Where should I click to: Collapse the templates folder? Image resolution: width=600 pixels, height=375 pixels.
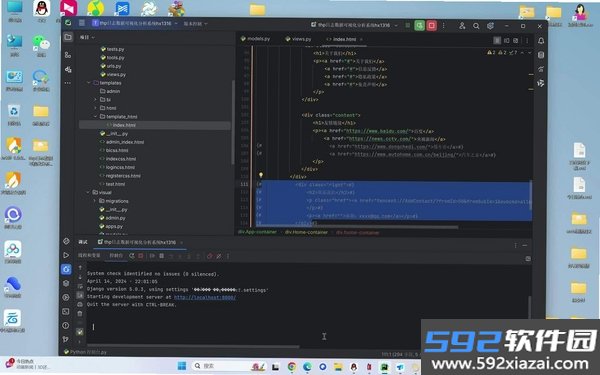click(89, 83)
